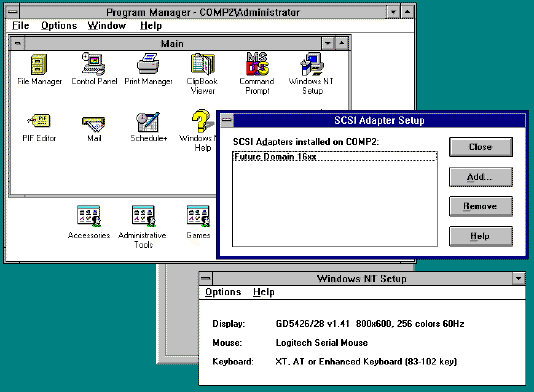
Task: Select the Accessories program group icon
Action: (89, 216)
